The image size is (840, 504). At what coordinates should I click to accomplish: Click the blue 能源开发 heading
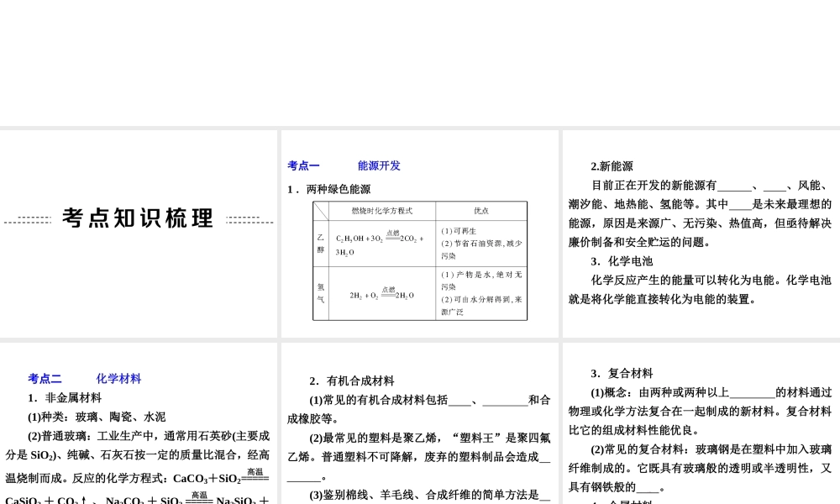(x=379, y=165)
